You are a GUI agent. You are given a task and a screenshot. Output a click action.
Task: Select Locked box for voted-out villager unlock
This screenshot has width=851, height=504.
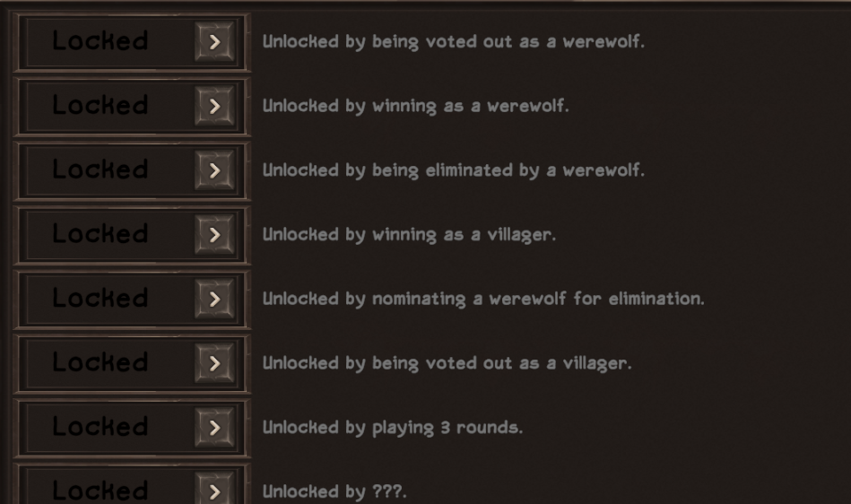pos(132,363)
